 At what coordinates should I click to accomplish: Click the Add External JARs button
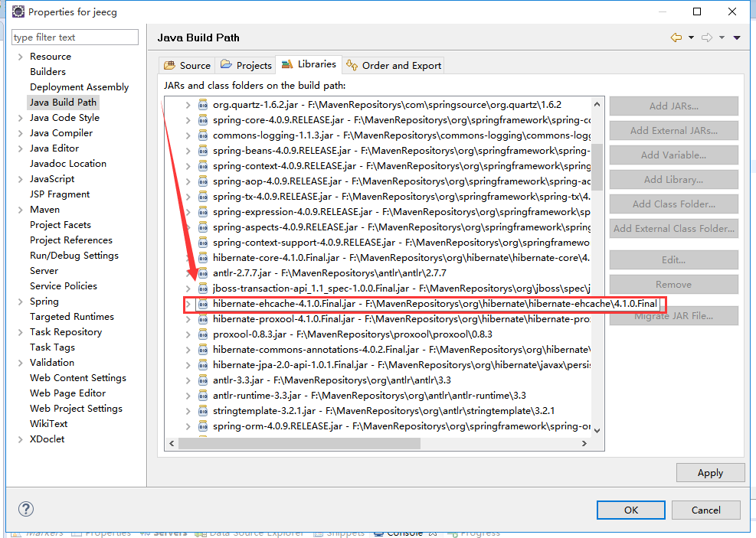[x=673, y=130]
